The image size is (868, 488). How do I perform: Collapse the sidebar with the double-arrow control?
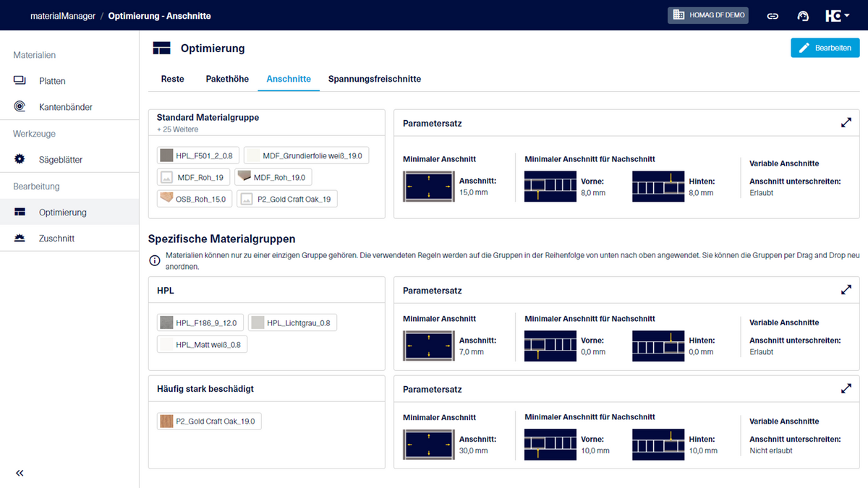coord(20,473)
